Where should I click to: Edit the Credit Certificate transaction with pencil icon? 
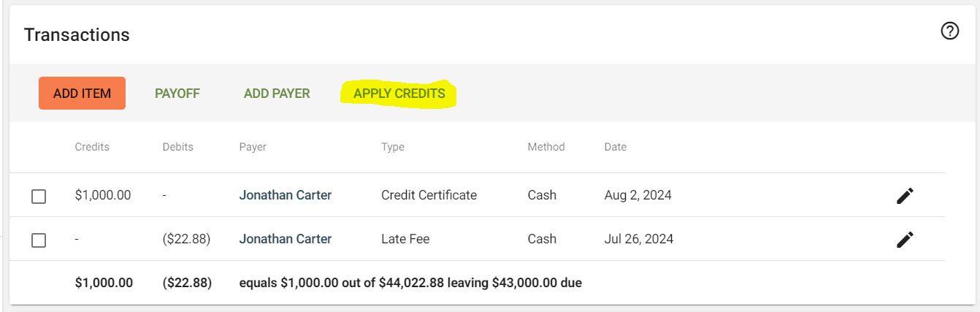pos(905,195)
